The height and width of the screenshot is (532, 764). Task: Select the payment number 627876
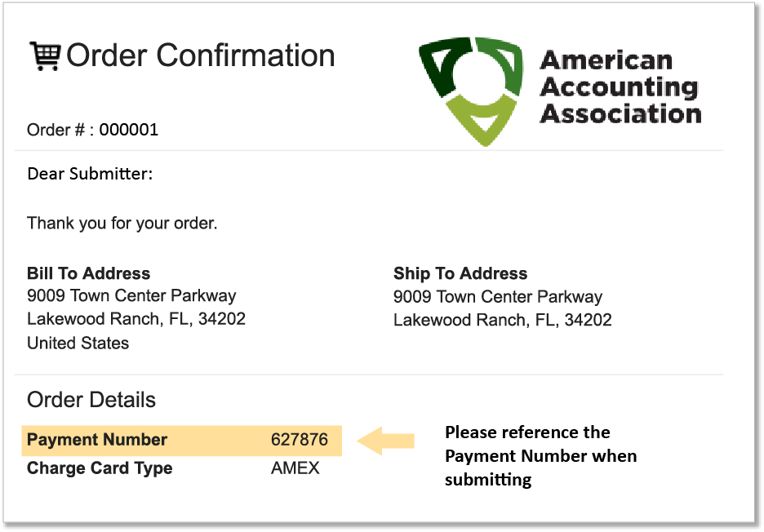tap(300, 440)
